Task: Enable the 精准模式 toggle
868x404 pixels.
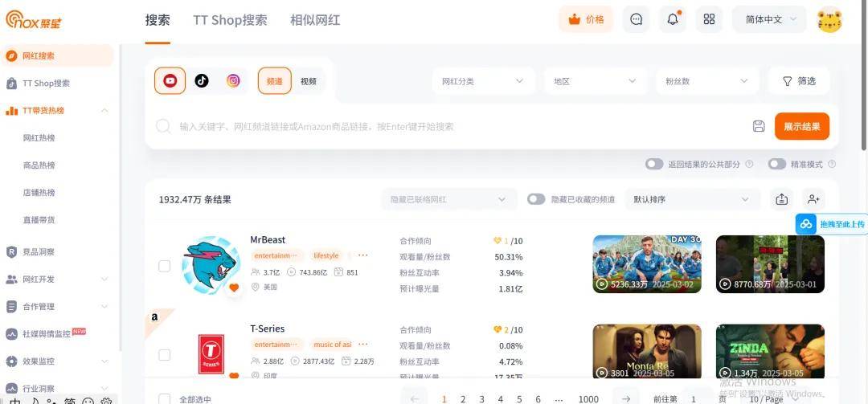Action: pyautogui.click(x=776, y=164)
